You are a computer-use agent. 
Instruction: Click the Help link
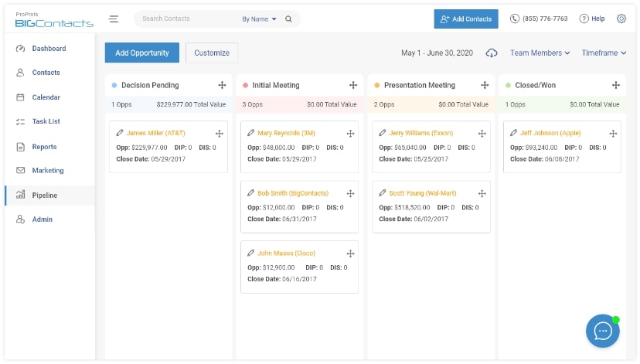point(592,19)
